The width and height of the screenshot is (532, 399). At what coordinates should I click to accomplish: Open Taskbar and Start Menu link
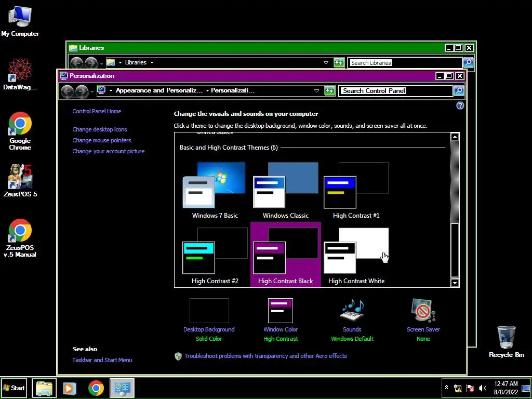[x=102, y=360]
